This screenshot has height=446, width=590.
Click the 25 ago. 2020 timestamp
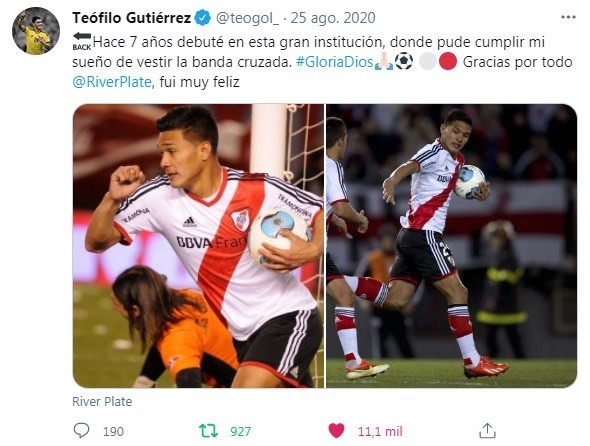pos(333,18)
